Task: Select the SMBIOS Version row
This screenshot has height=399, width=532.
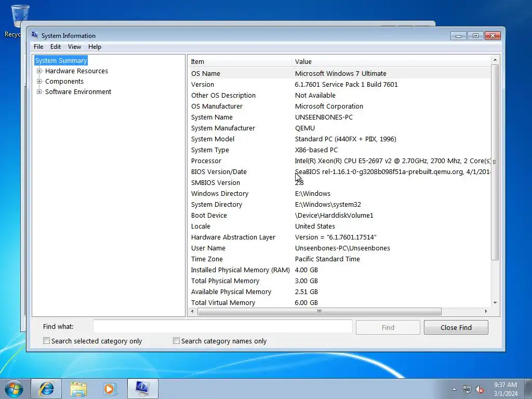Action: 339,182
